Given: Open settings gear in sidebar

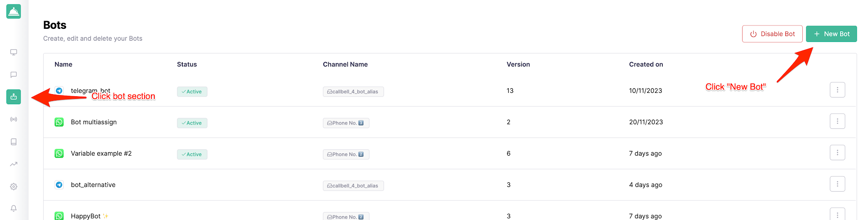Looking at the screenshot, I should (x=14, y=187).
